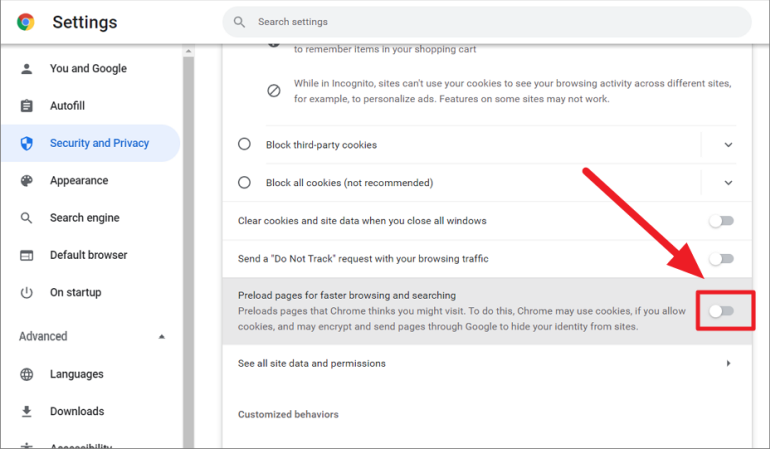770x449 pixels.
Task: Click the sidebar vertical scrollbar track
Action: point(189,251)
